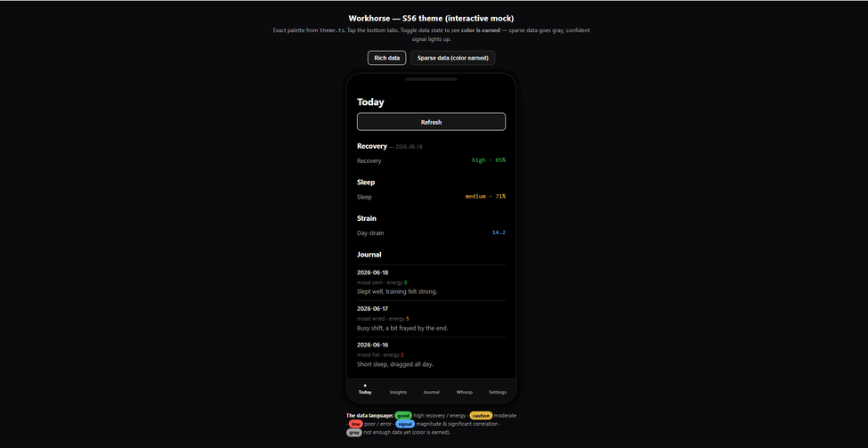Click the 'medium · 71%' sleep value
Screen dimensions: 868x448
coord(485,196)
